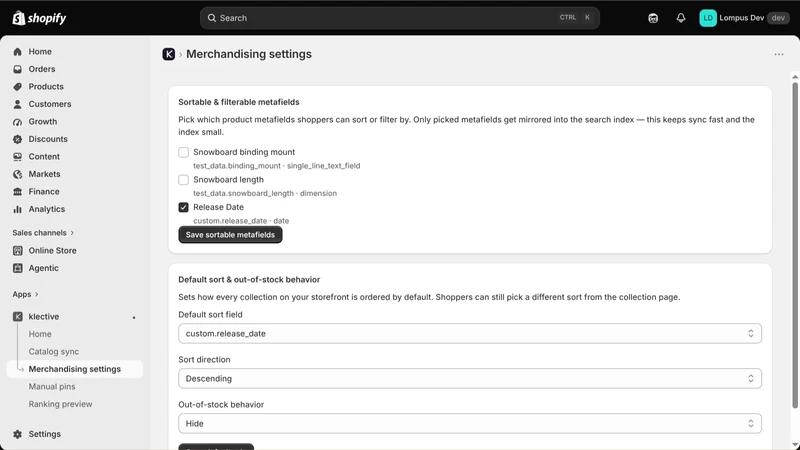Image resolution: width=800 pixels, height=450 pixels.
Task: Open the notifications bell
Action: click(681, 18)
